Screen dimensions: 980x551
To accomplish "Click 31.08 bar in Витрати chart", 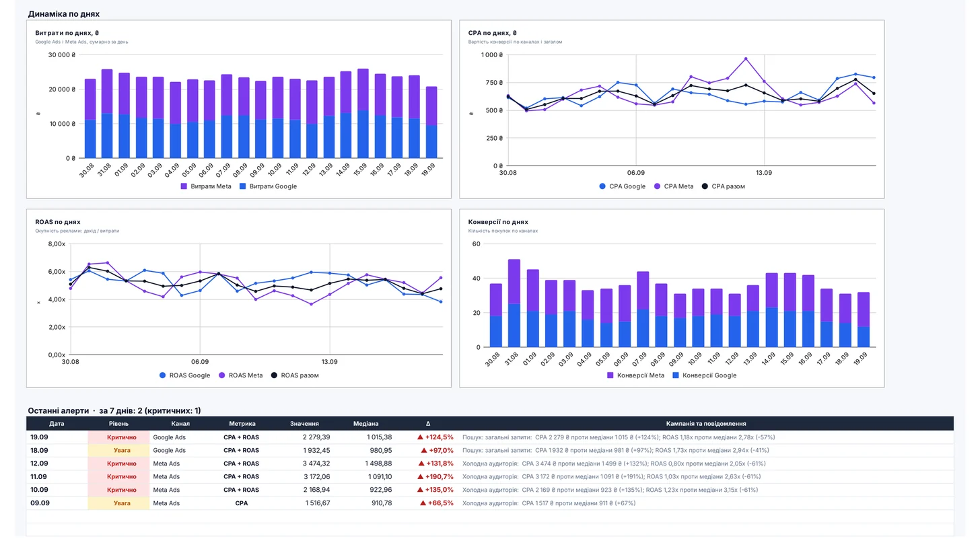I will point(107,114).
